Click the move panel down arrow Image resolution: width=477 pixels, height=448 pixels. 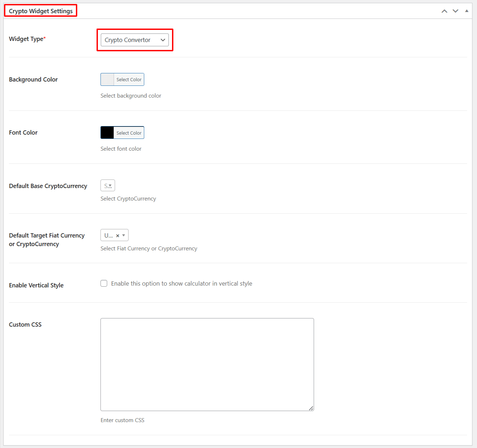(x=455, y=11)
